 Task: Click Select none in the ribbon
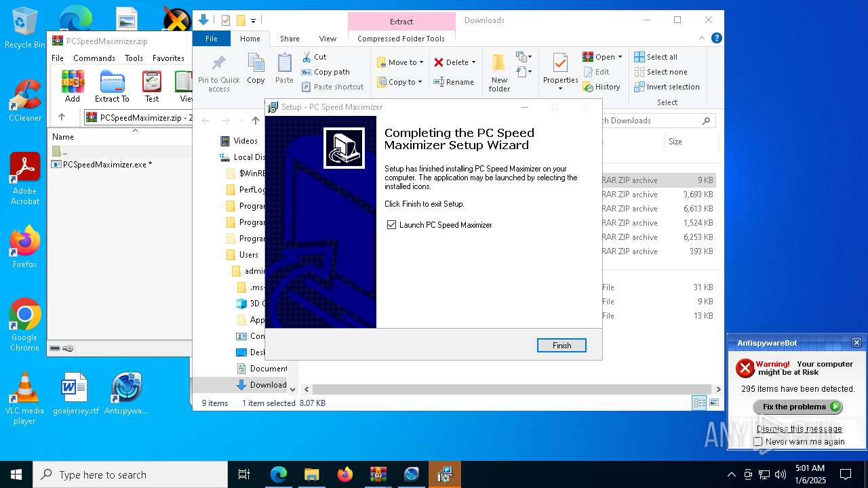[661, 72]
